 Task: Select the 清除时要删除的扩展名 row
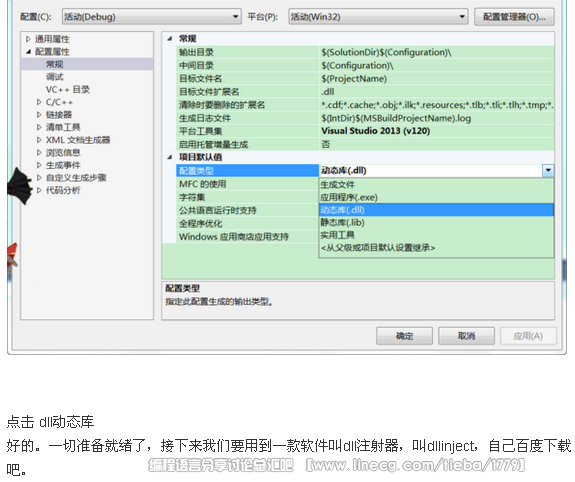coord(365,105)
